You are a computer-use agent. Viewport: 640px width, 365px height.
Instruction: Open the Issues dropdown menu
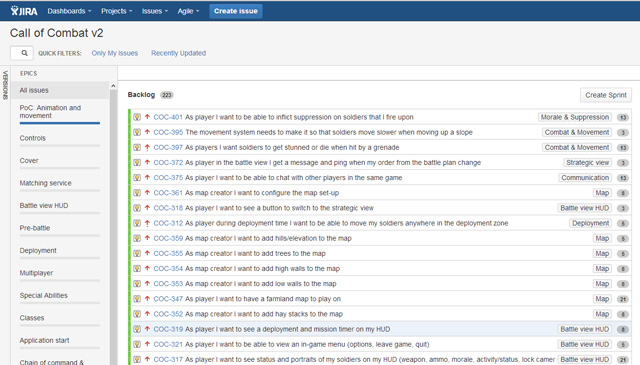click(155, 11)
